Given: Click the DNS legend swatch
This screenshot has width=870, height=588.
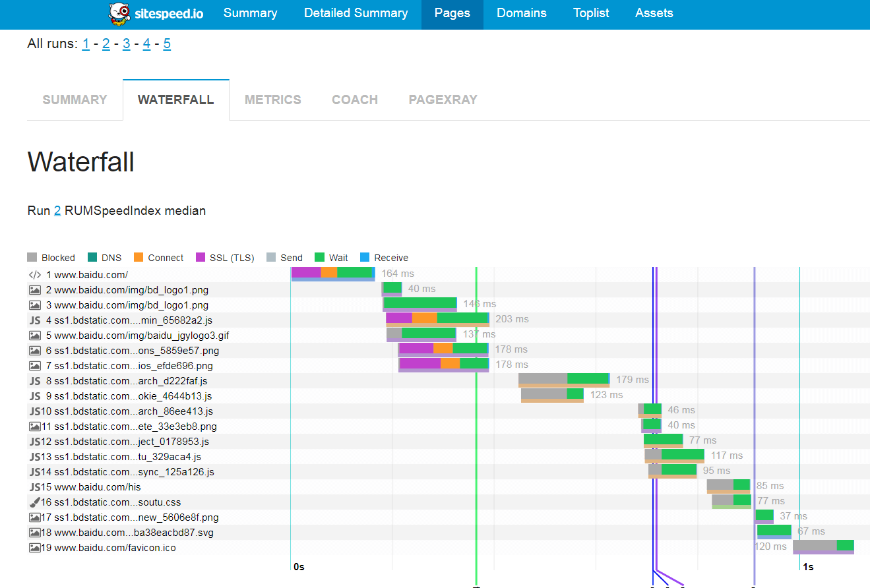Looking at the screenshot, I should tap(92, 258).
